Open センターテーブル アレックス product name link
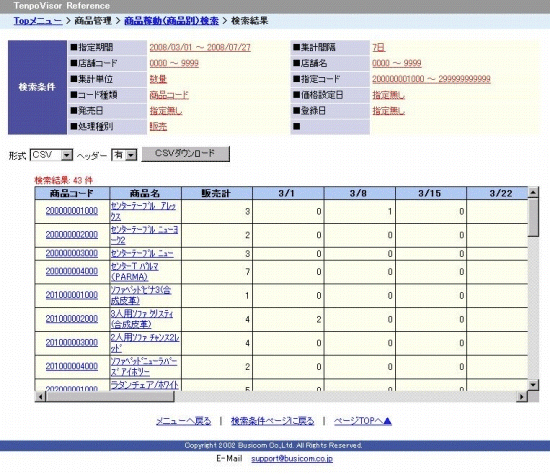The image size is (550, 475). click(x=143, y=211)
